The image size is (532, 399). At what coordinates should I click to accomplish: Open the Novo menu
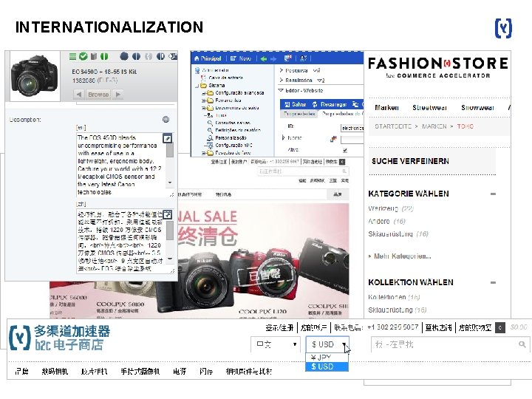(241, 58)
